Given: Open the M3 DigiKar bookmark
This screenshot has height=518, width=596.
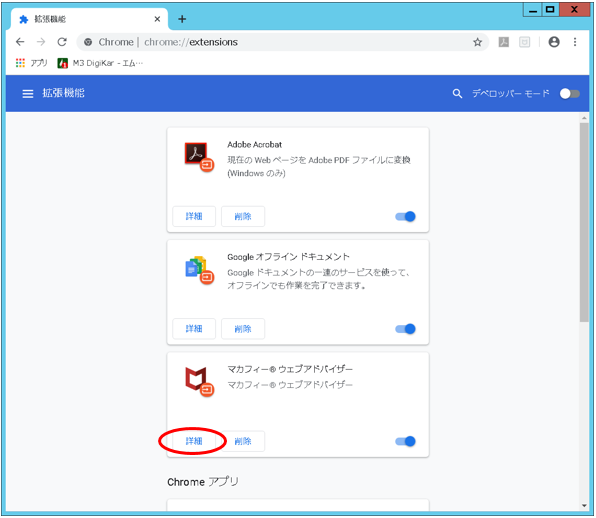Looking at the screenshot, I should tap(100, 63).
